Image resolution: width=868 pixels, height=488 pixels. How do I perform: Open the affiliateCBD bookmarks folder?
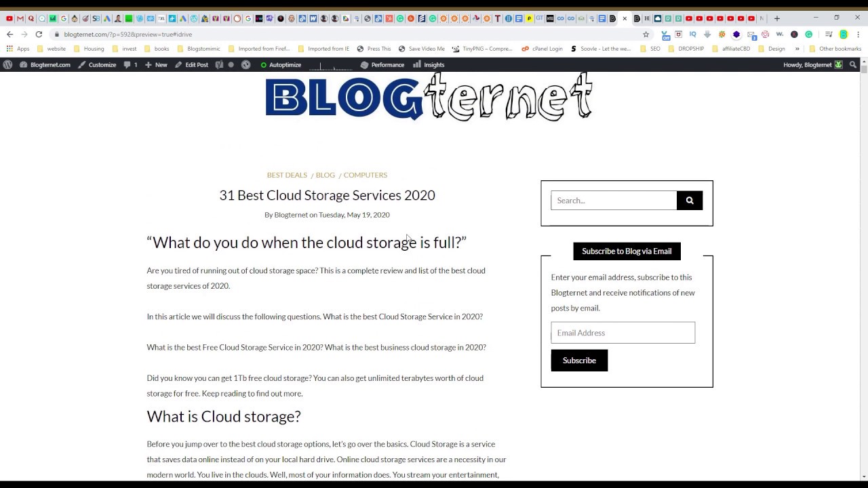(730, 49)
